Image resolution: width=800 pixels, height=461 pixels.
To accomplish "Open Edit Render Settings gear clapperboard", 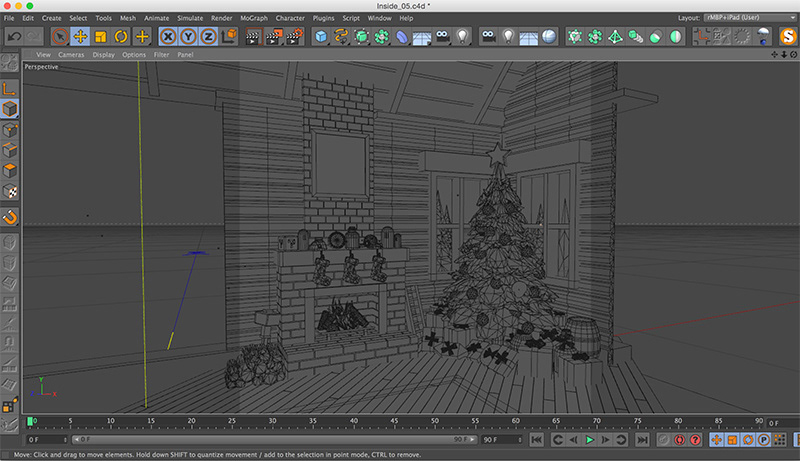I will 295,37.
